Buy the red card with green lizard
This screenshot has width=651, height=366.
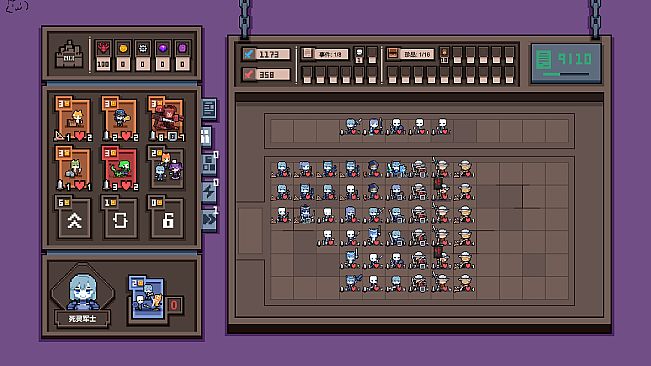[x=120, y=168]
